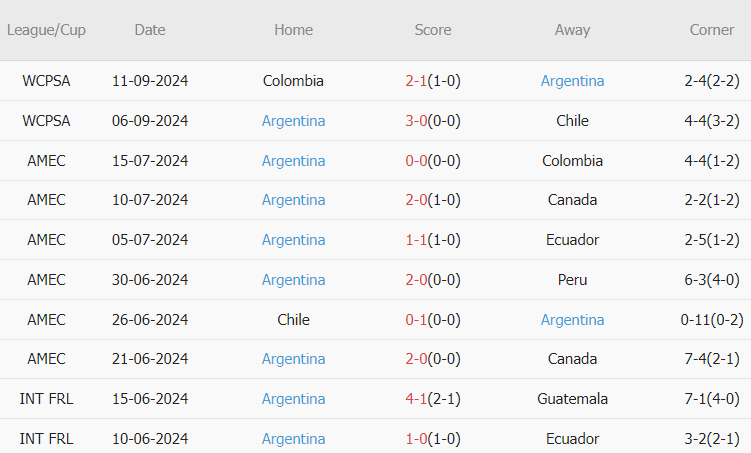The width and height of the screenshot is (751, 453).
Task: Click the League/Cup column header
Action: 46,30
